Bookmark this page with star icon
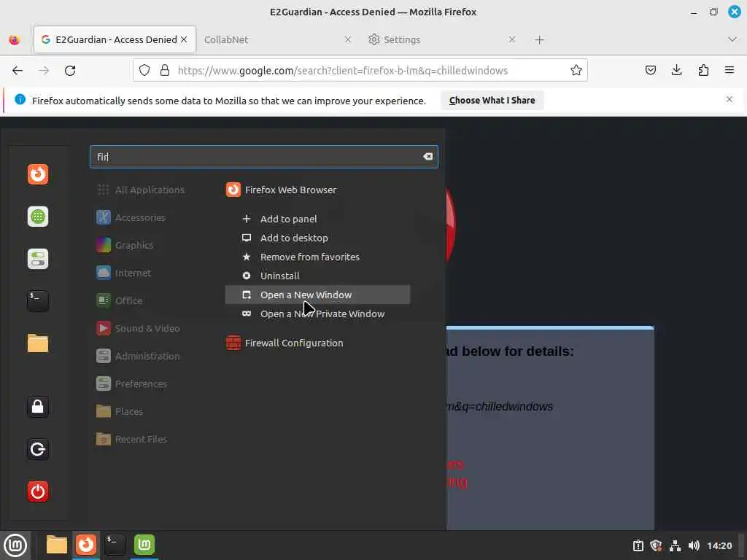The width and height of the screenshot is (747, 560). pos(576,71)
